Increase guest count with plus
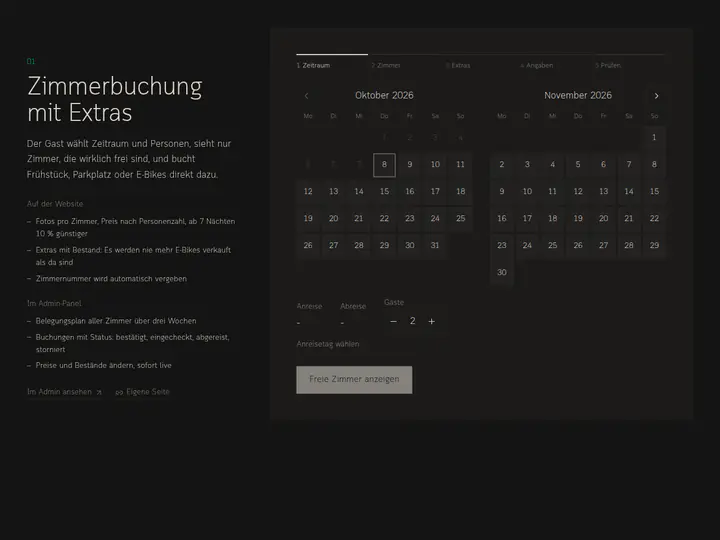The width and height of the screenshot is (720, 540). click(x=432, y=321)
